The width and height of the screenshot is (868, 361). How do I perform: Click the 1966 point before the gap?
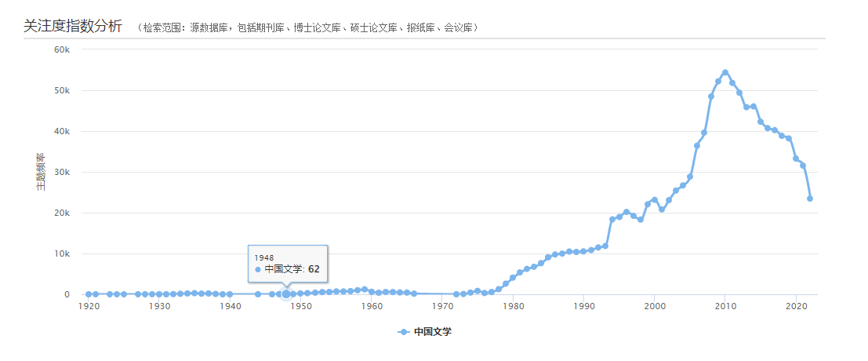point(414,294)
